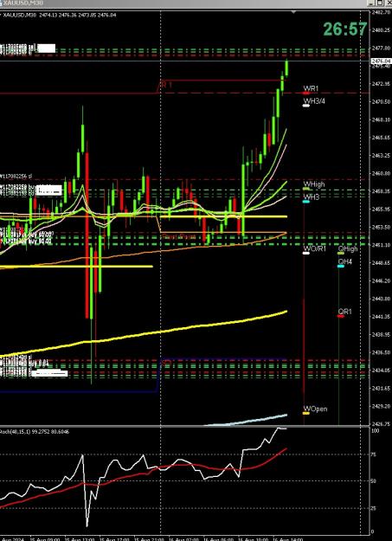The height and width of the screenshot is (541, 392).
Task: Select the WHigh level label
Action: coord(314,184)
